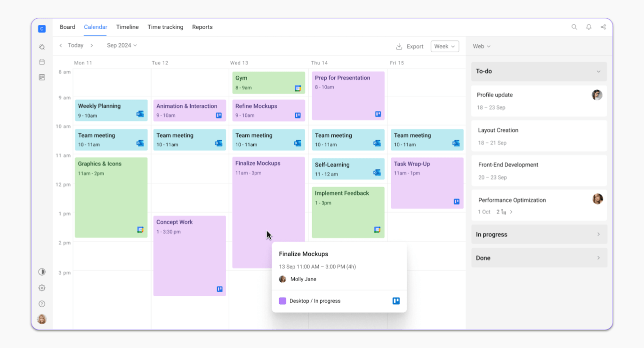Select the calendar icon in the left sidebar

coord(42,62)
